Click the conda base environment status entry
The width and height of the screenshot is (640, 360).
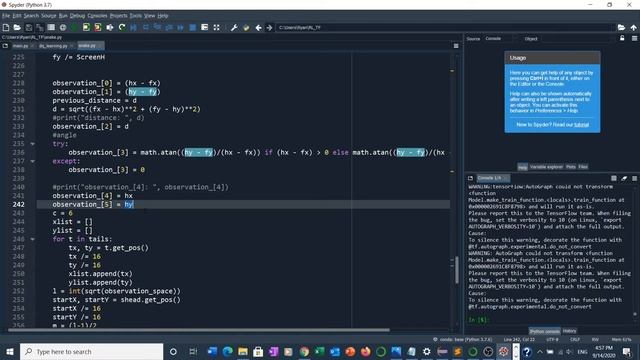(x=462, y=340)
